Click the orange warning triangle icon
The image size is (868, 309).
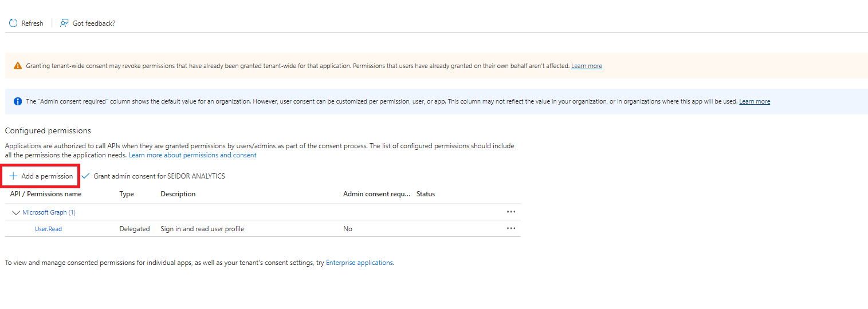18,66
